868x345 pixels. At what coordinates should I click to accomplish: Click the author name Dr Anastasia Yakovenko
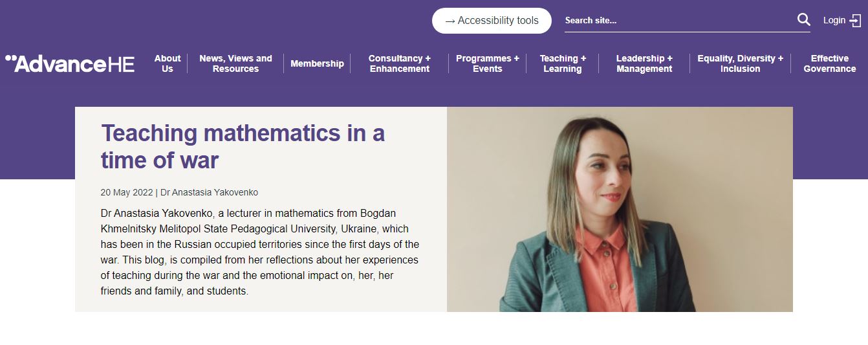tap(209, 192)
